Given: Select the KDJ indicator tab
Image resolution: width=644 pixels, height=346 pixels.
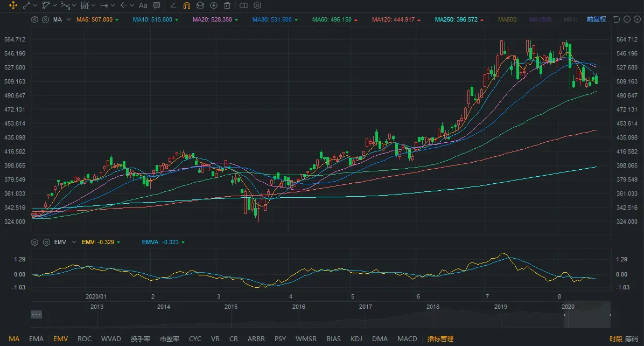Looking at the screenshot, I should pos(356,339).
